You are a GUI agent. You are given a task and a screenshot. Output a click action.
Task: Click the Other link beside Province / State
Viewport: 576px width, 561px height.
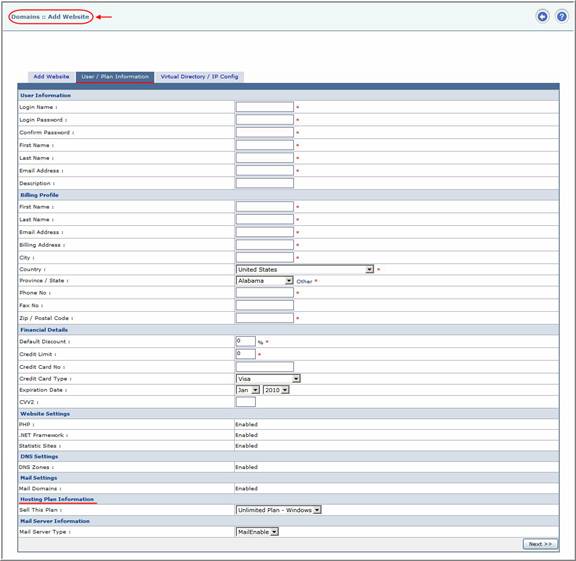click(304, 281)
